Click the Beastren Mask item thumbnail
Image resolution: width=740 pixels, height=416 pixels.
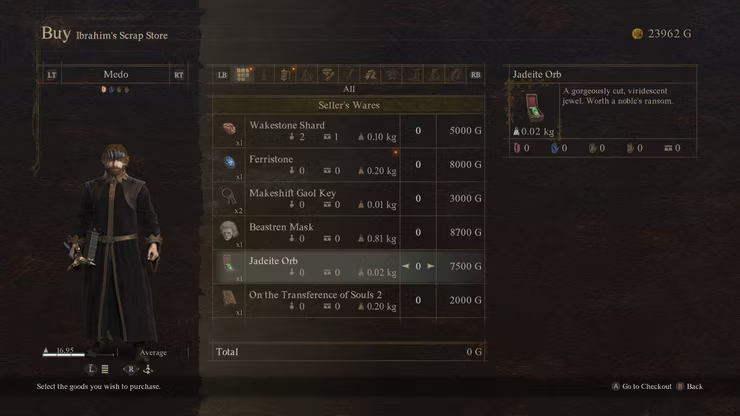pos(229,231)
